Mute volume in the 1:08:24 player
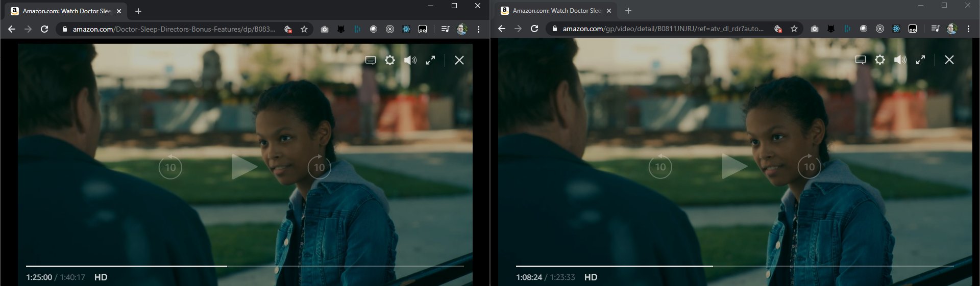This screenshot has width=980, height=286. pos(900,60)
